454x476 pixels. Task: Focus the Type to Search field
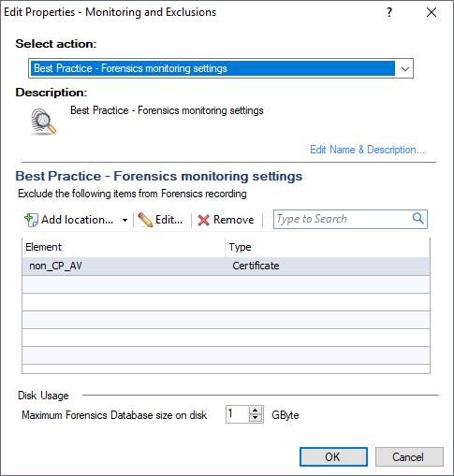click(x=343, y=219)
